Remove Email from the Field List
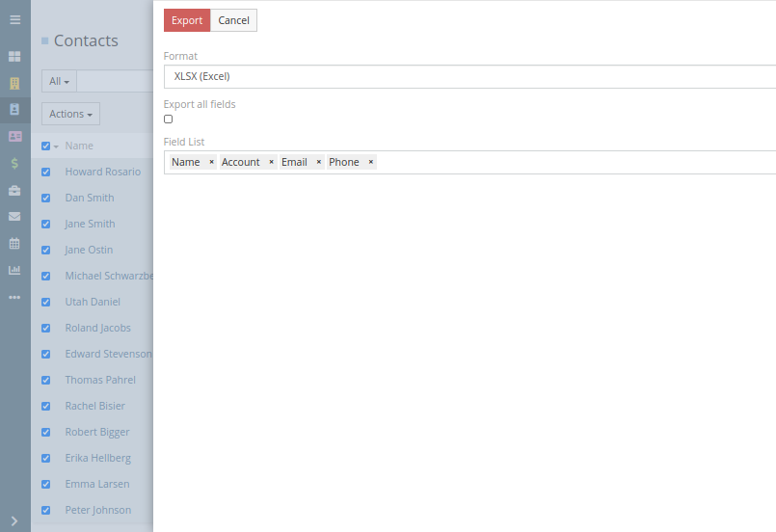The width and height of the screenshot is (776, 532). (319, 162)
